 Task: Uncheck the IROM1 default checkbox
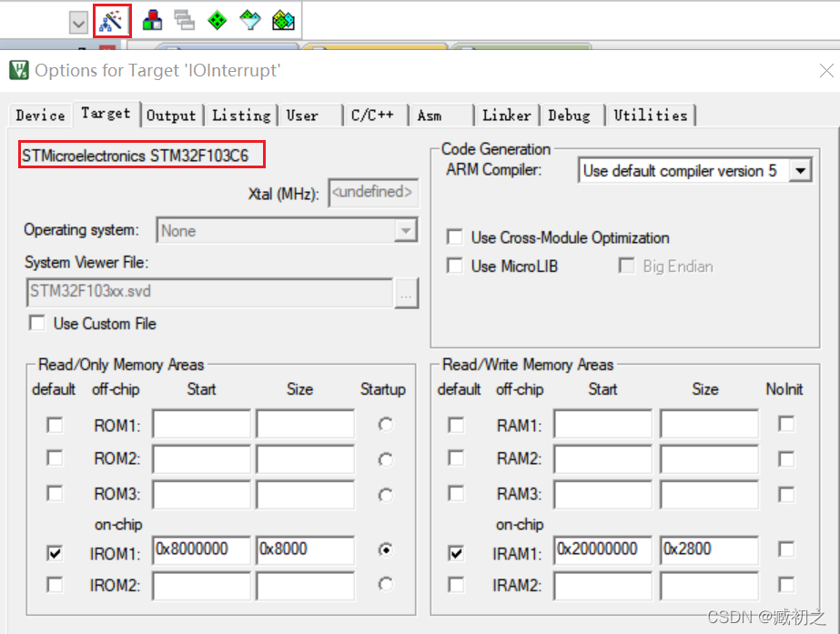(x=55, y=553)
